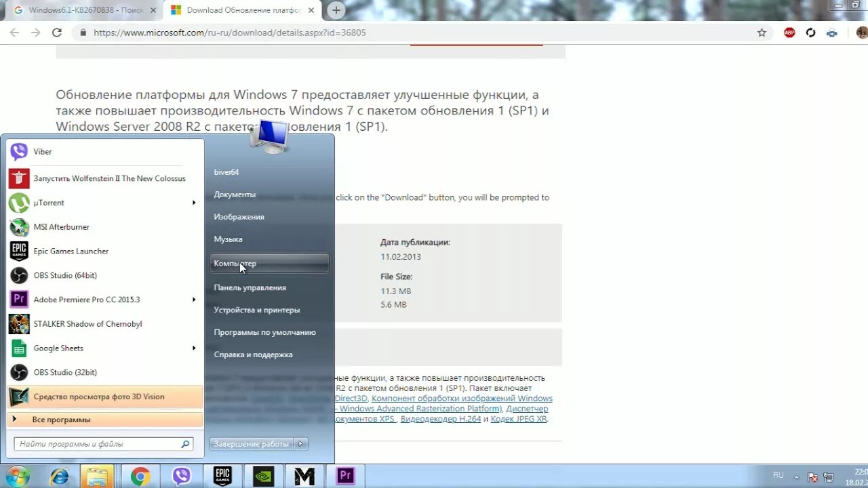The height and width of the screenshot is (488, 868).
Task: Open OBS Studio (64bit)
Action: [105, 276]
